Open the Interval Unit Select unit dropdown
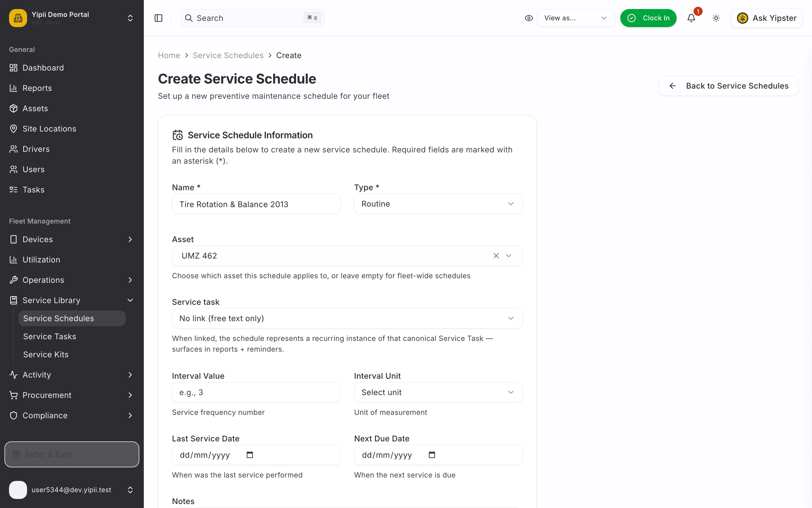The image size is (812, 508). [438, 392]
